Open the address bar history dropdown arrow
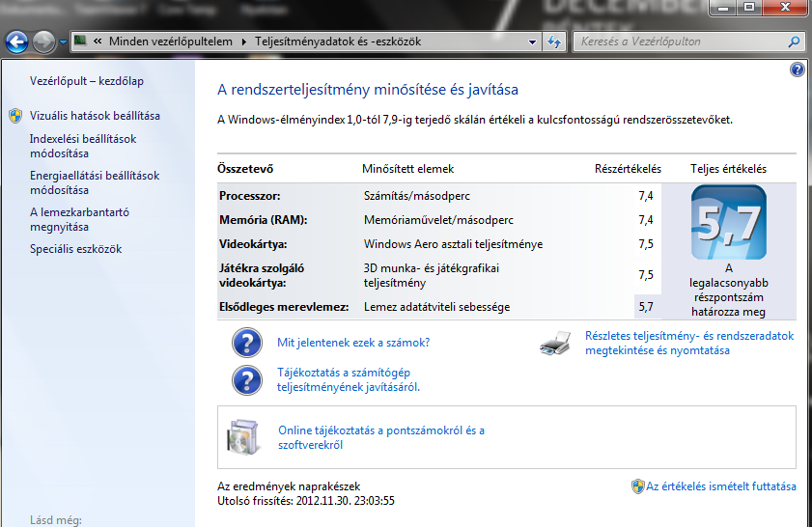Viewport: 812px width, 527px height. [x=532, y=42]
